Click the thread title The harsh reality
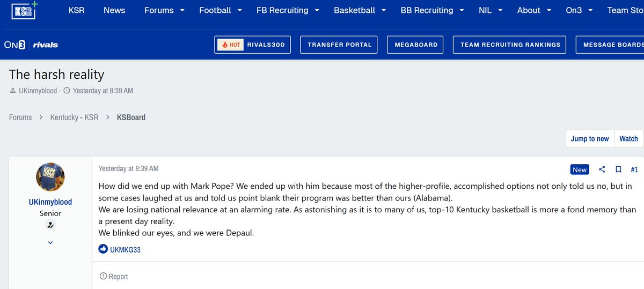 (x=57, y=75)
